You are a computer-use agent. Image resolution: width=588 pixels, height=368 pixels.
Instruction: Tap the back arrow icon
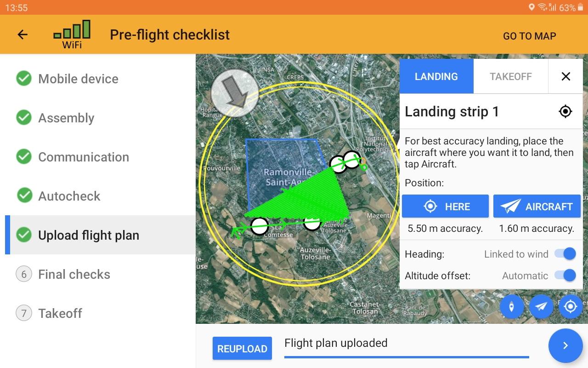coord(23,34)
